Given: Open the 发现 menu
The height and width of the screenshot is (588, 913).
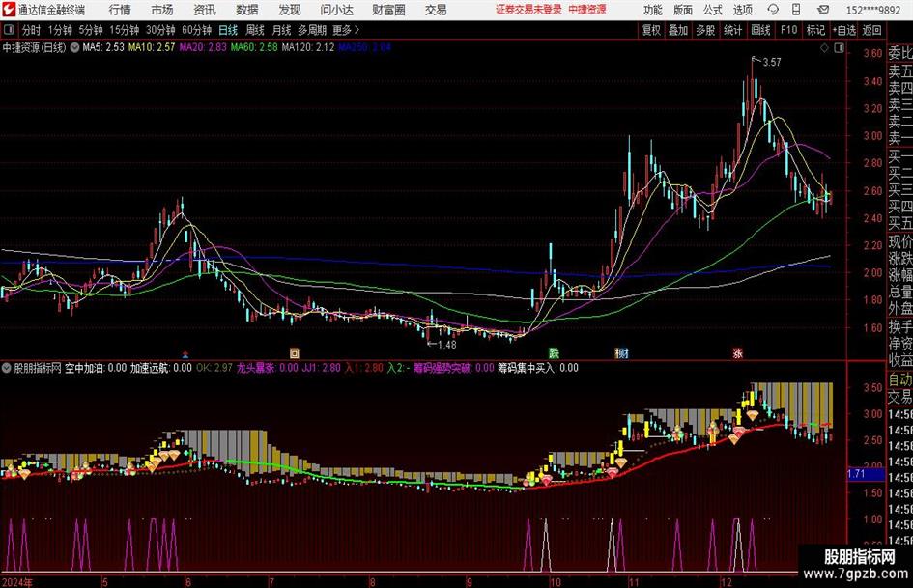Looking at the screenshot, I should tap(290, 10).
